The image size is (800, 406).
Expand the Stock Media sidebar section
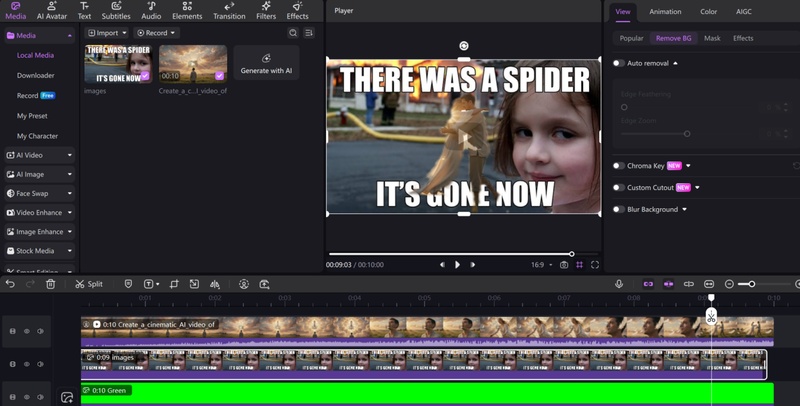(x=39, y=251)
